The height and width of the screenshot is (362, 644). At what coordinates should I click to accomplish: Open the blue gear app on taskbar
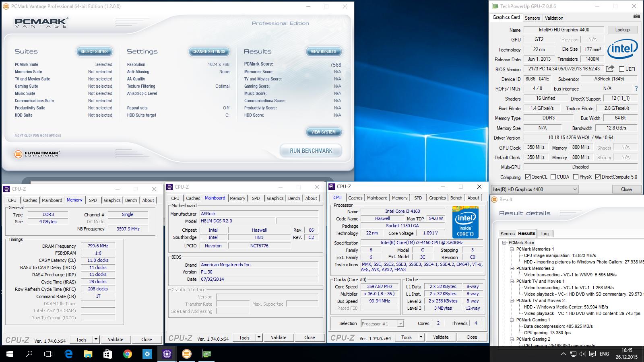pos(147,354)
